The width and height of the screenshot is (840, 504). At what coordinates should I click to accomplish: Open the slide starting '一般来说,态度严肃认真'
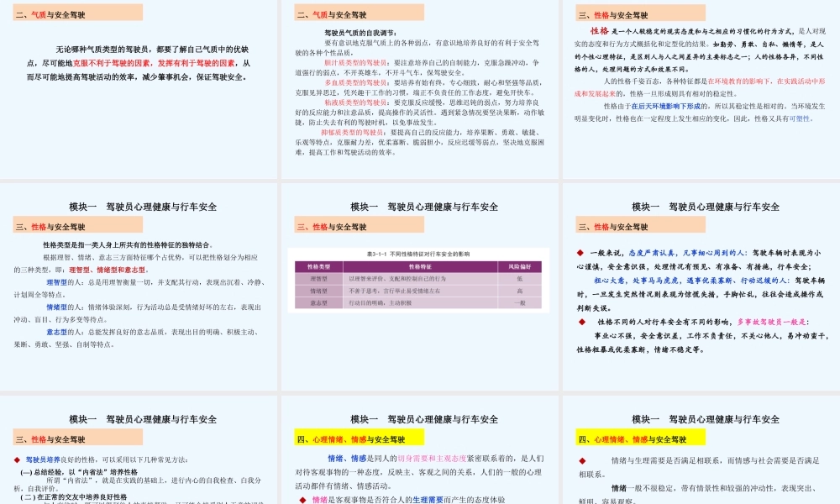point(701,287)
